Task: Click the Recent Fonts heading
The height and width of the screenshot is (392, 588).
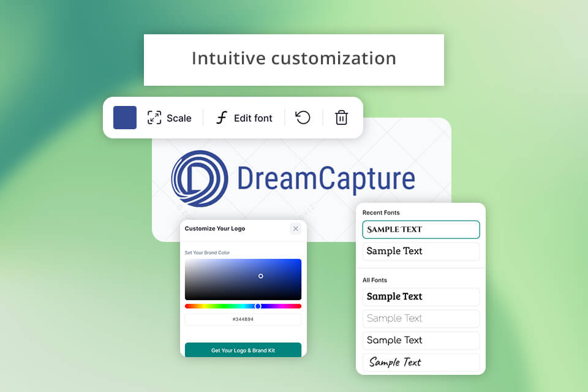Action: pos(381,213)
